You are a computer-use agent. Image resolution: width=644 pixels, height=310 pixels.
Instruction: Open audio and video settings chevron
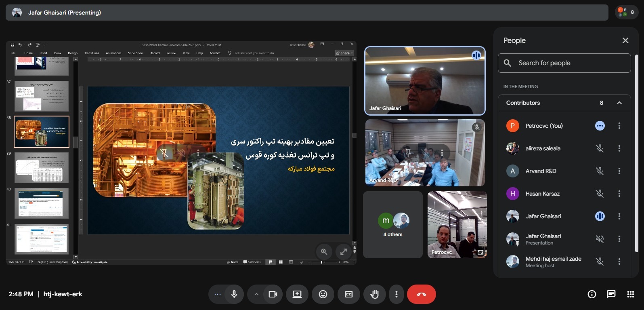[x=256, y=294]
